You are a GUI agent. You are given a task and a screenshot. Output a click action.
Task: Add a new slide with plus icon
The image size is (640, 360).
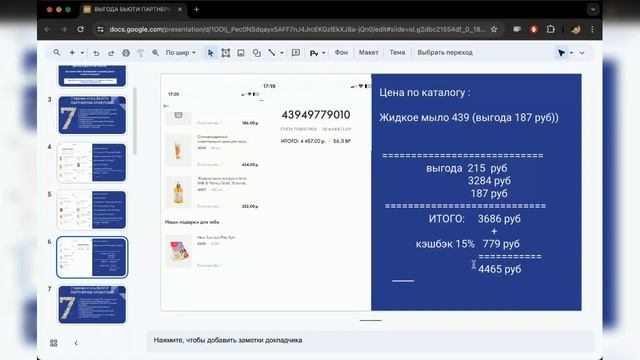(x=72, y=53)
